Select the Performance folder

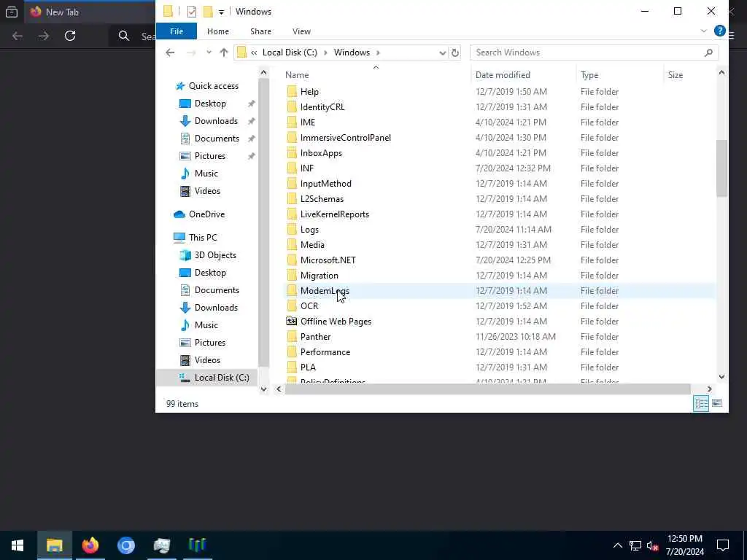pyautogui.click(x=325, y=352)
